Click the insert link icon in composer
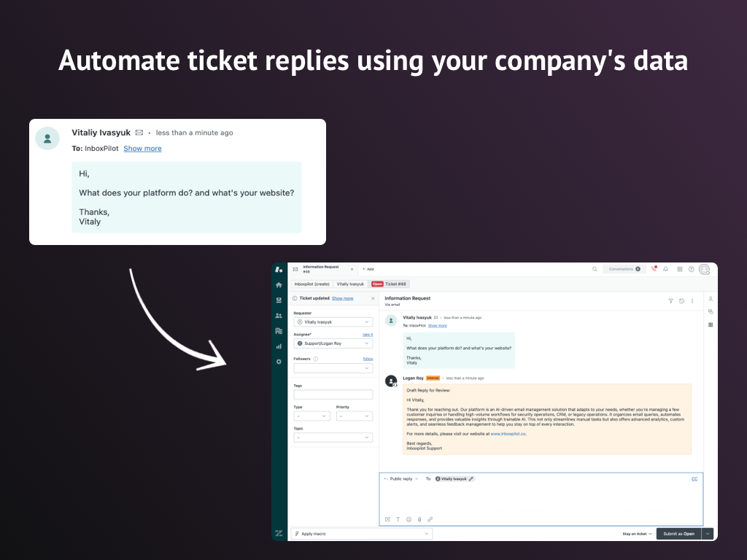The image size is (747, 560). click(x=430, y=519)
